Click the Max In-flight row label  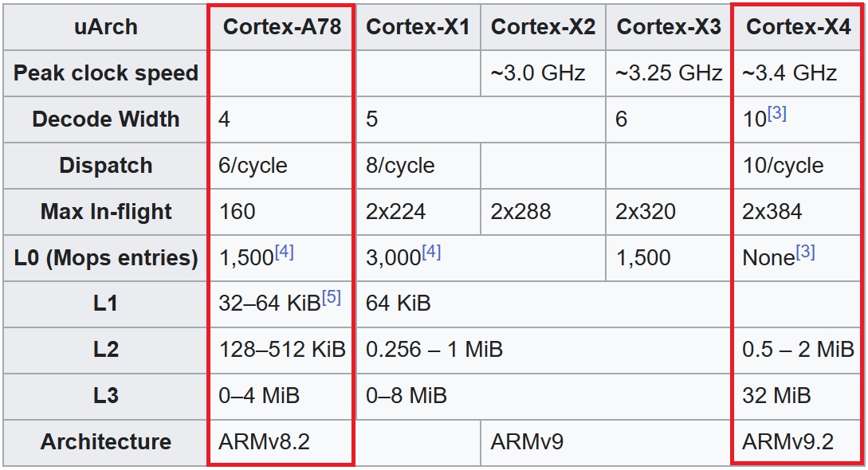[105, 212]
